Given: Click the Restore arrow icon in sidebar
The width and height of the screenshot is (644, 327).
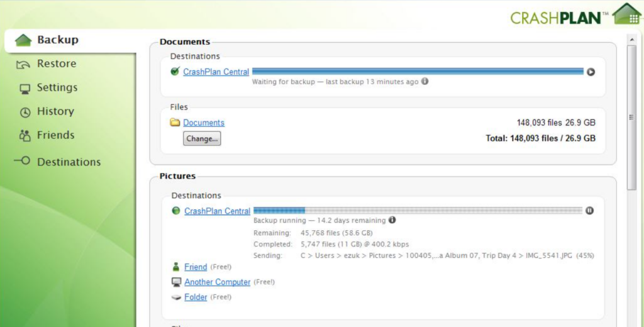Looking at the screenshot, I should (23, 65).
